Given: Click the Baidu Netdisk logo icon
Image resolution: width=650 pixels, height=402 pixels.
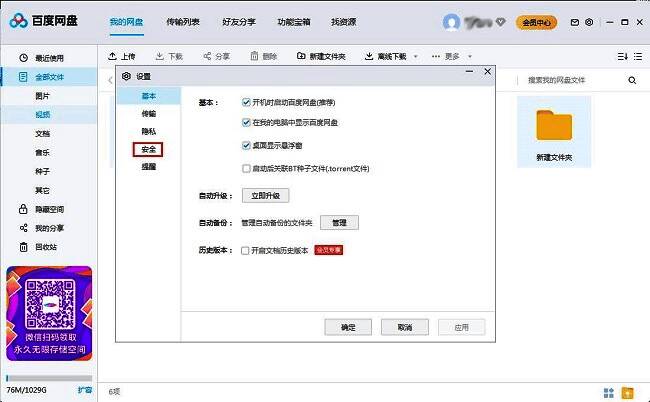Looking at the screenshot, I should click(x=19, y=21).
